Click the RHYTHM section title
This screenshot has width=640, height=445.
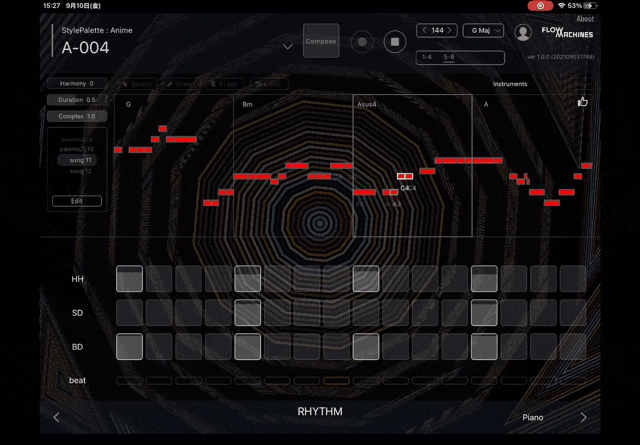[x=320, y=411]
